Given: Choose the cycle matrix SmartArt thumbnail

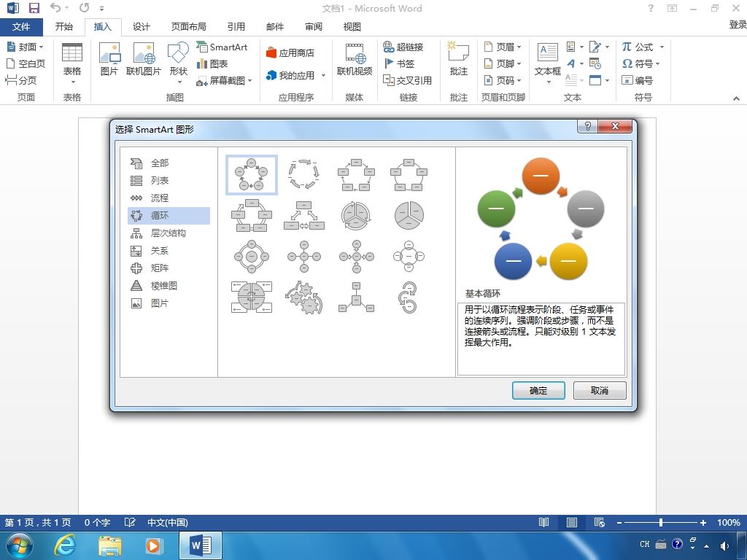Looking at the screenshot, I should [252, 297].
